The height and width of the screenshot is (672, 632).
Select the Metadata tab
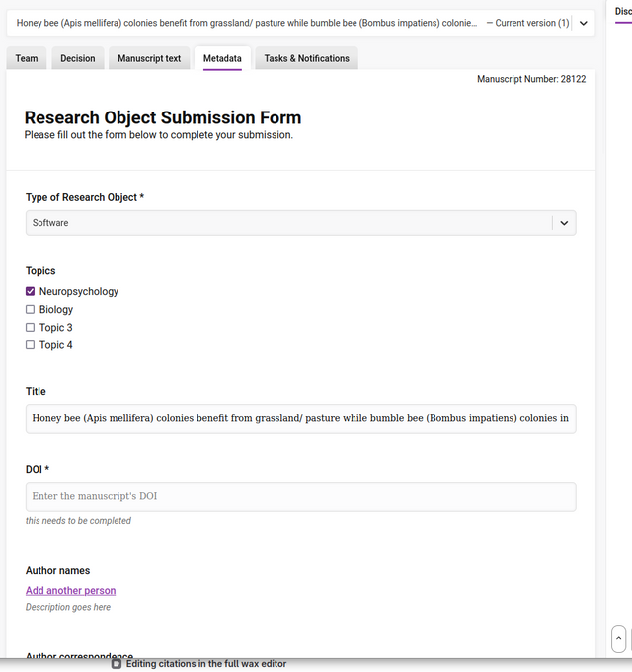[222, 58]
